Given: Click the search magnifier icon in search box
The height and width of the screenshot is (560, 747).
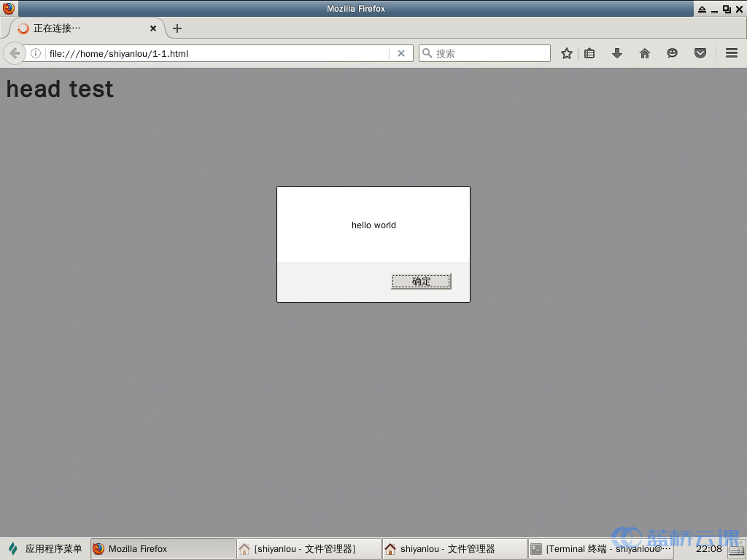Looking at the screenshot, I should coord(427,53).
